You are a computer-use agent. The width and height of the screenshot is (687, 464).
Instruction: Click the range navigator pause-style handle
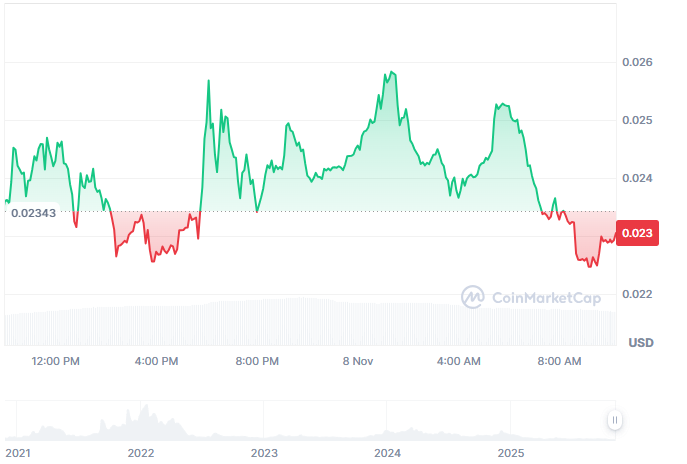[x=615, y=420]
